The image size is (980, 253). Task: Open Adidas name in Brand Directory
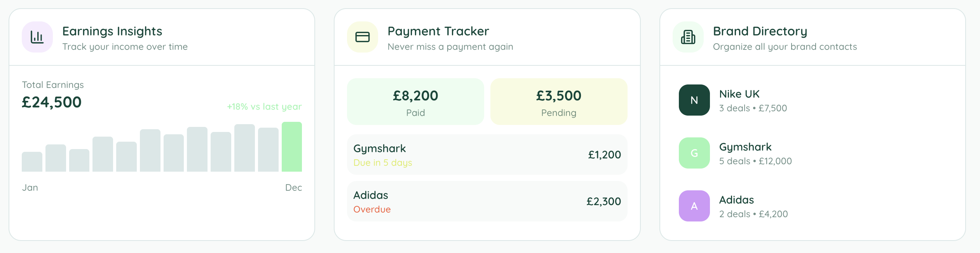[736, 200]
